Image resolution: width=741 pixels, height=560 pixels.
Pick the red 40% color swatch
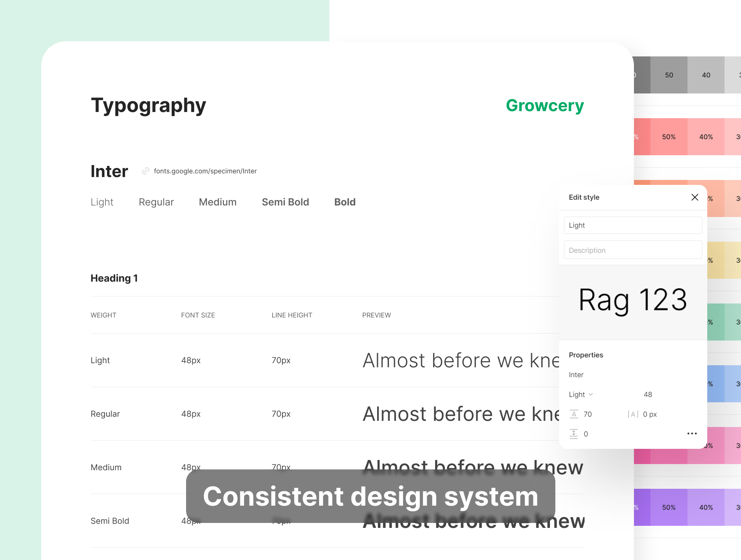[x=706, y=137]
